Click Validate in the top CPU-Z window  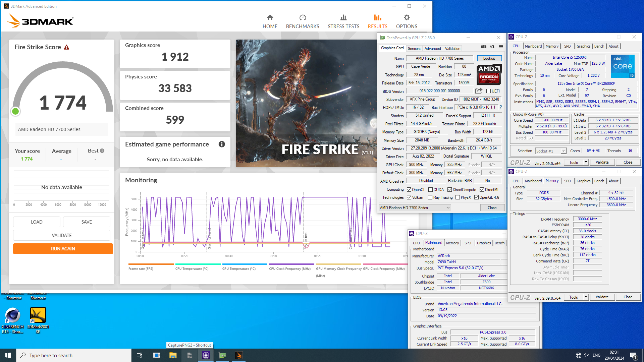tap(602, 162)
